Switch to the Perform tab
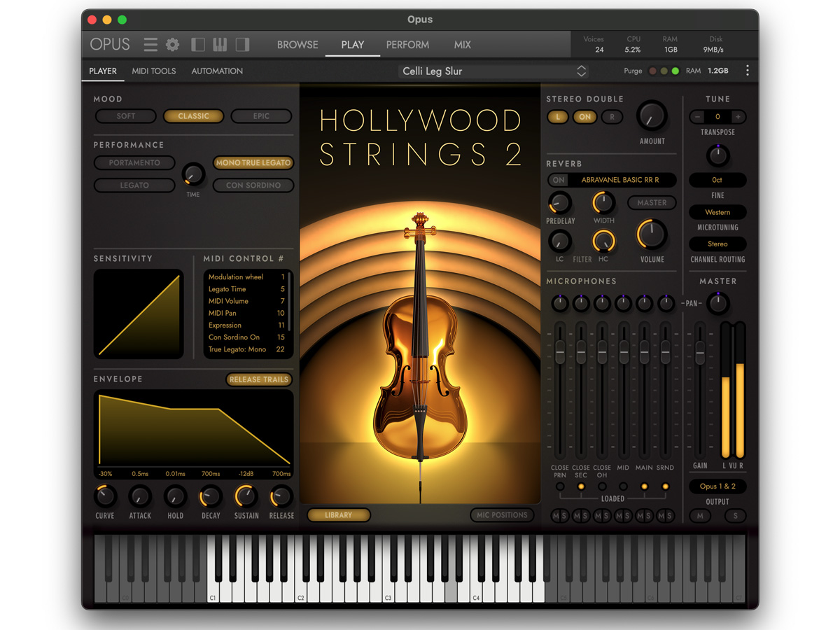 click(407, 45)
